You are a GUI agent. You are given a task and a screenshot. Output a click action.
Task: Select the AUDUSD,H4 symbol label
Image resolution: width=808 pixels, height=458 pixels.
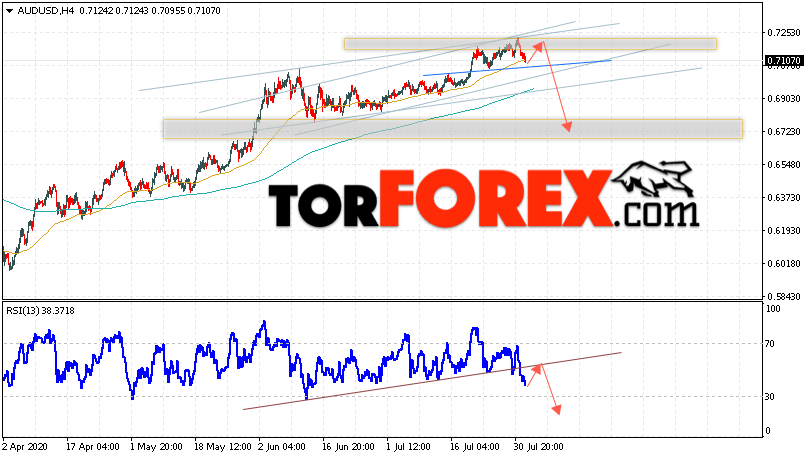point(47,10)
